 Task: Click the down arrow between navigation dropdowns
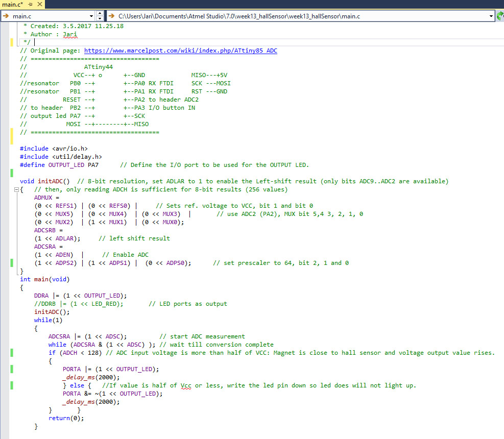point(100,19)
